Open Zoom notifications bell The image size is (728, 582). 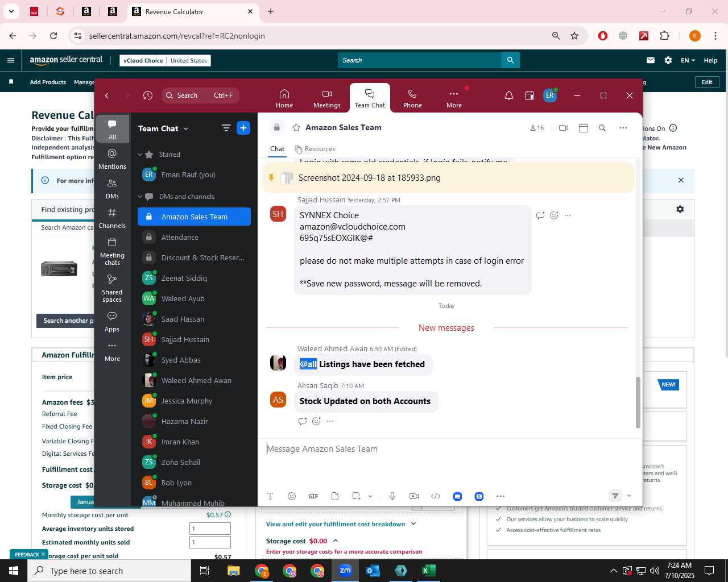click(x=509, y=95)
